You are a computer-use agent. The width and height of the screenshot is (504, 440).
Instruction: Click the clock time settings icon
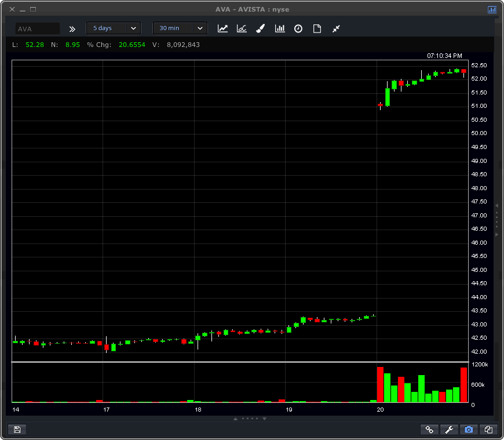(x=298, y=28)
